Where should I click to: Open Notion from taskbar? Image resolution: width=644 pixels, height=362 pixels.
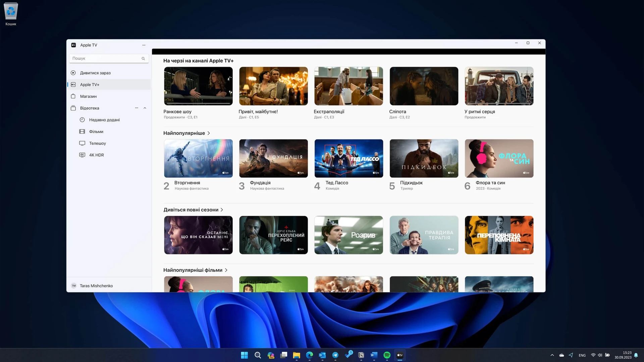click(361, 355)
